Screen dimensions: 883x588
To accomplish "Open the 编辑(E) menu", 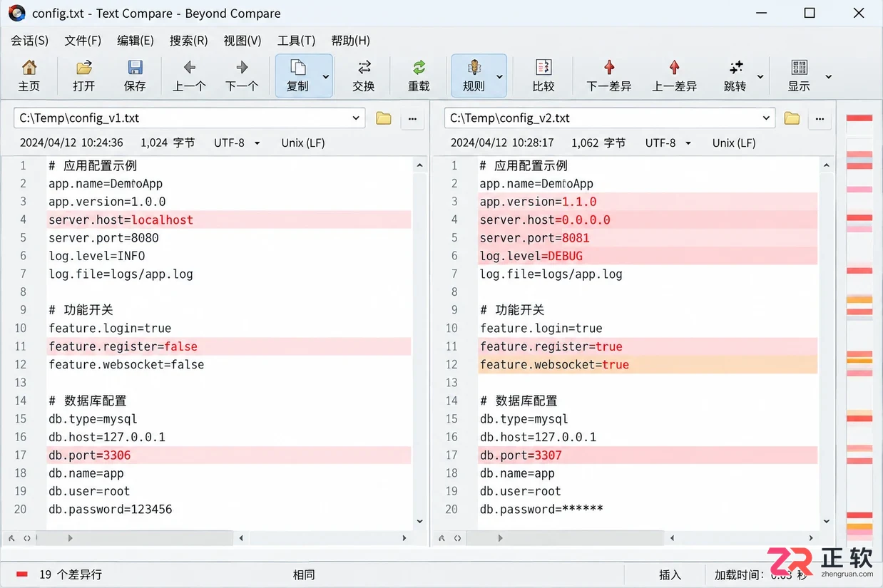I will pos(136,41).
